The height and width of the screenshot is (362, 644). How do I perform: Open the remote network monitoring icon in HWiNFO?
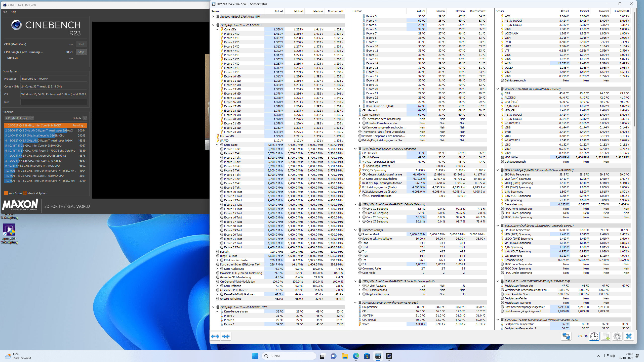coord(566,336)
